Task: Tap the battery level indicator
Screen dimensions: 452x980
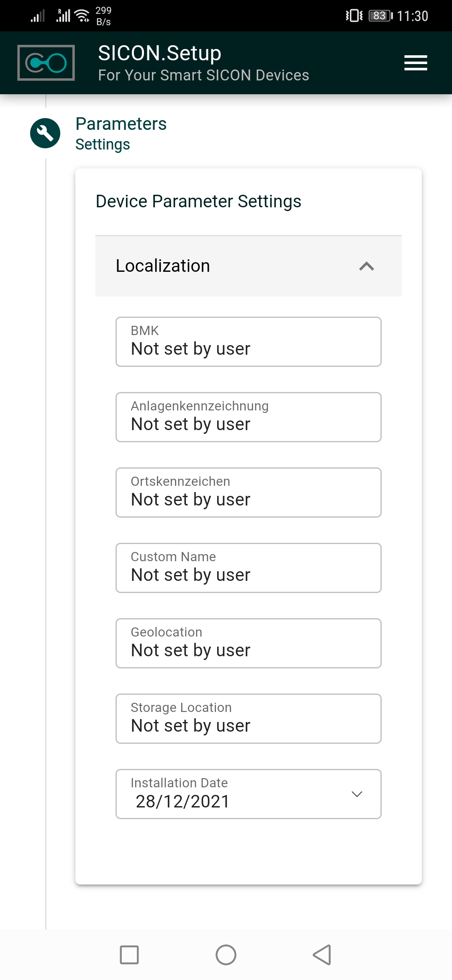Action: click(x=380, y=16)
